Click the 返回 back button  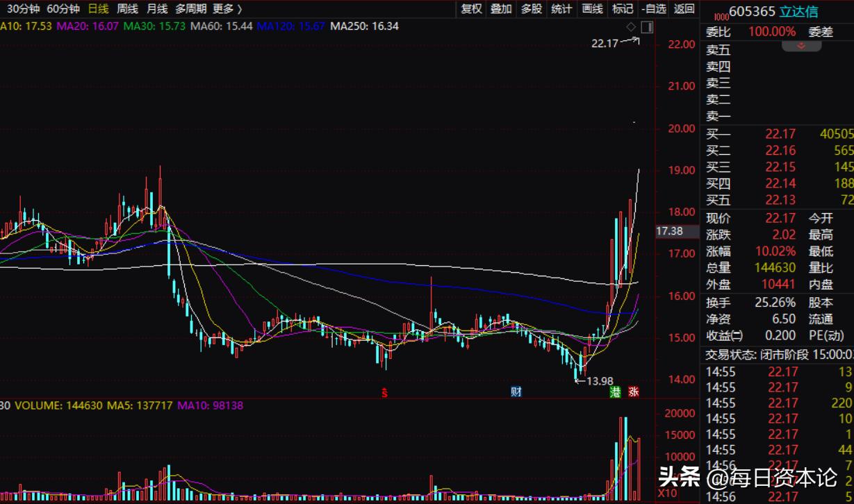point(684,9)
